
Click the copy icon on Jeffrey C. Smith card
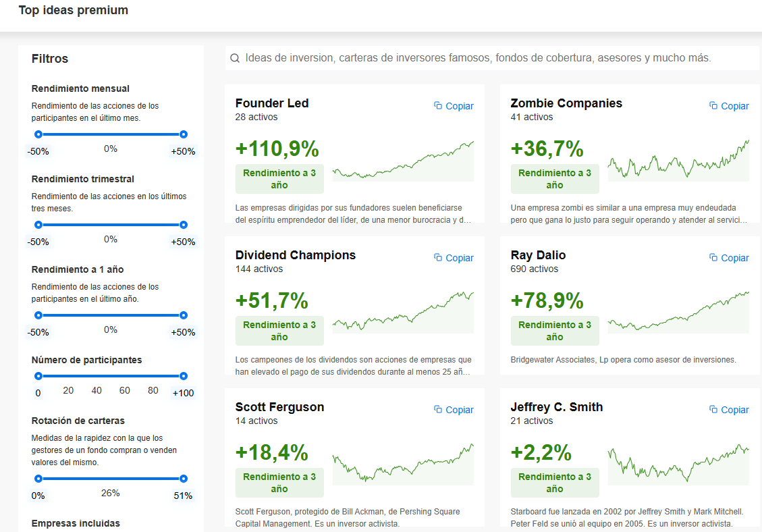[x=713, y=409]
